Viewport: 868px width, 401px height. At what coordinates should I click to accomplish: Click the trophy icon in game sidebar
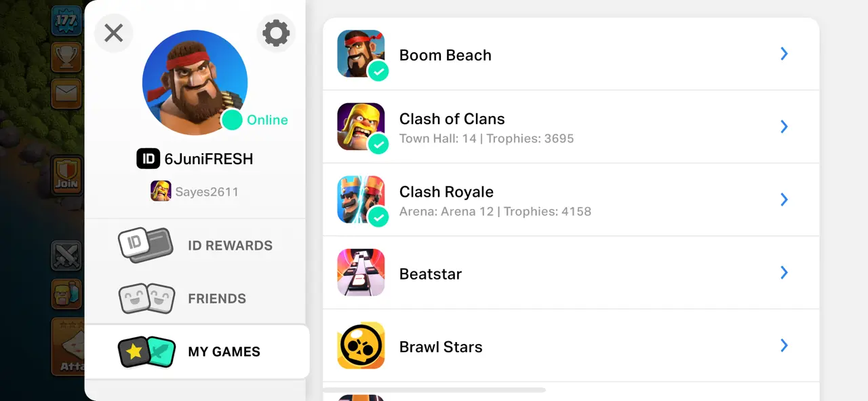[x=66, y=57]
